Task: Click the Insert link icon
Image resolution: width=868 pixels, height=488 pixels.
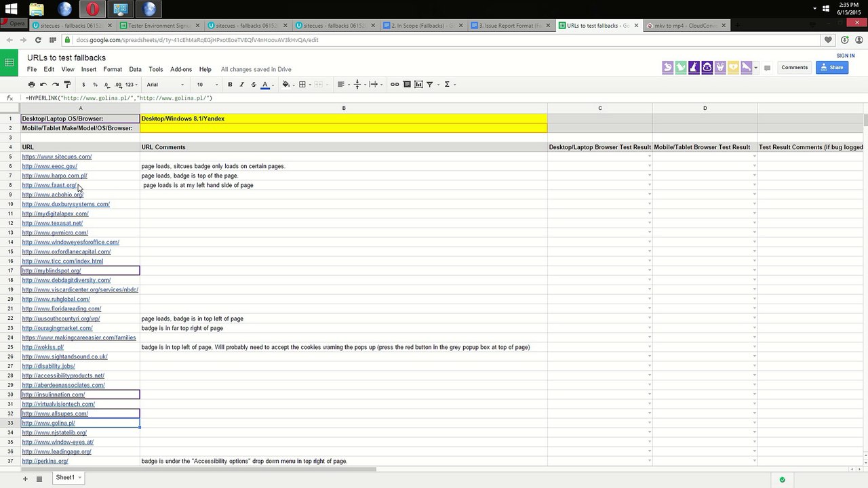Action: click(395, 85)
